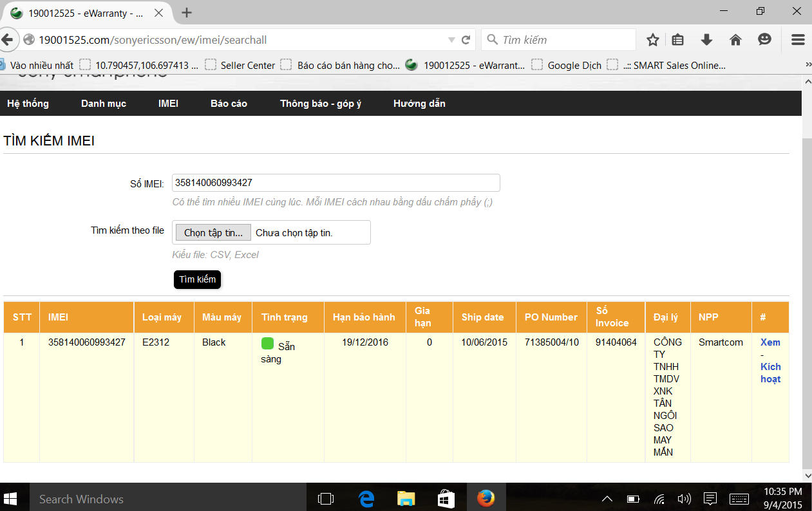Open the bookmarks list icon

(677, 40)
